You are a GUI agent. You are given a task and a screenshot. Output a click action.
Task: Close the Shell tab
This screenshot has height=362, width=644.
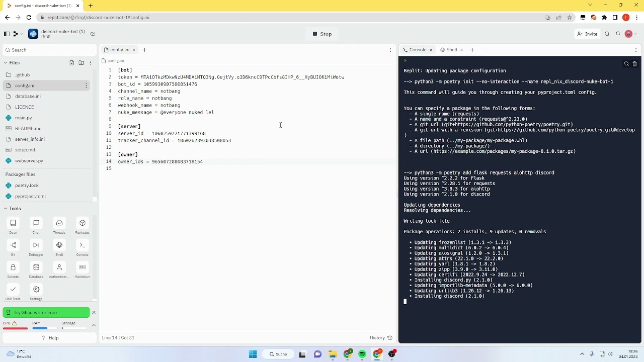click(x=461, y=50)
